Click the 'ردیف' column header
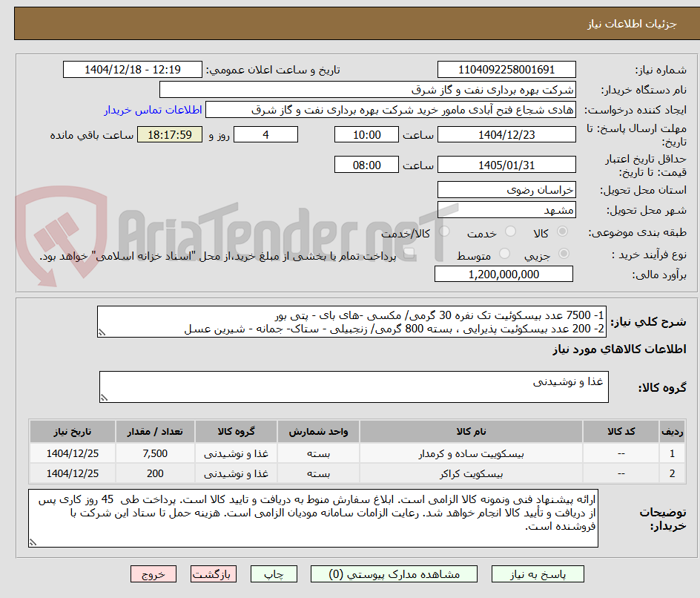 coord(672,431)
